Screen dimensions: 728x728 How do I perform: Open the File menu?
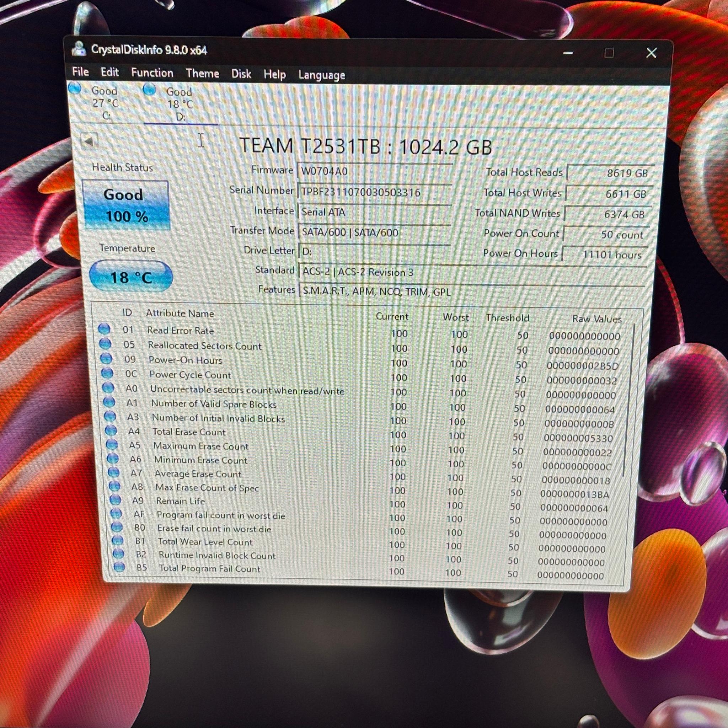[x=81, y=71]
